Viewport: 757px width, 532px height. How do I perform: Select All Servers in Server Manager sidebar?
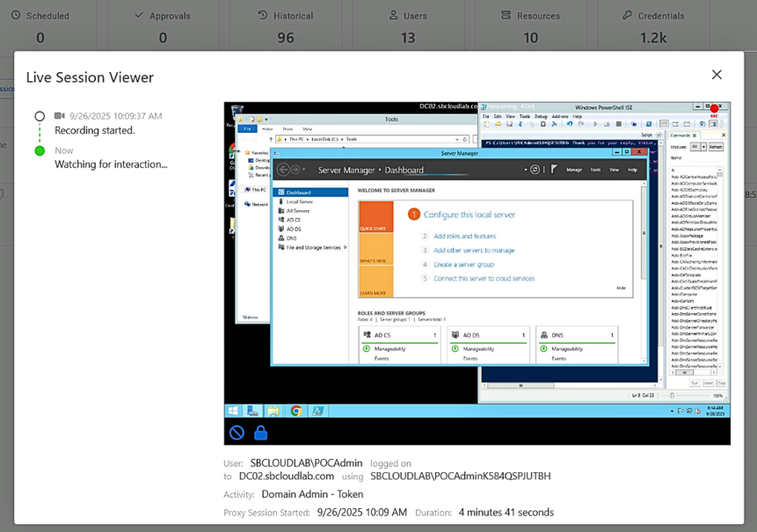pos(298,210)
